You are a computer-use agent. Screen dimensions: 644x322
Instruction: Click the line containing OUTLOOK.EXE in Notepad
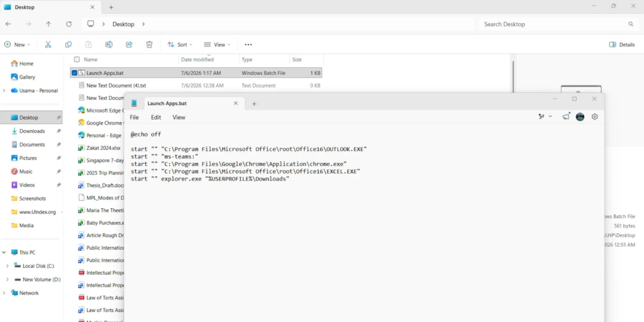coord(248,149)
